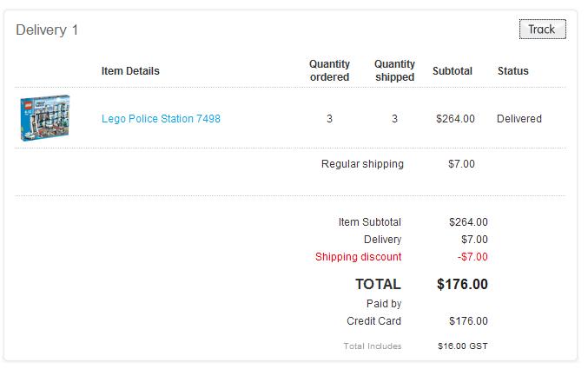Click the Delivery 1 heading
Viewport: 588px width, 369px height.
[47, 30]
